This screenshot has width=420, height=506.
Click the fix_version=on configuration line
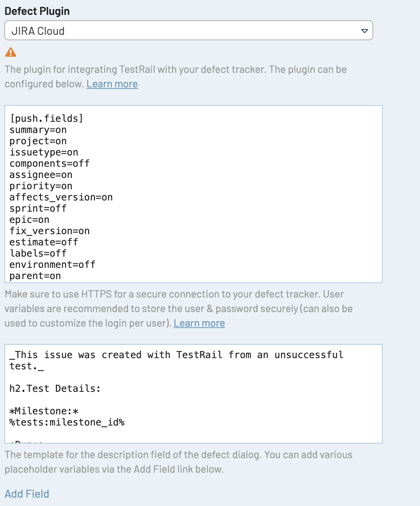point(49,231)
